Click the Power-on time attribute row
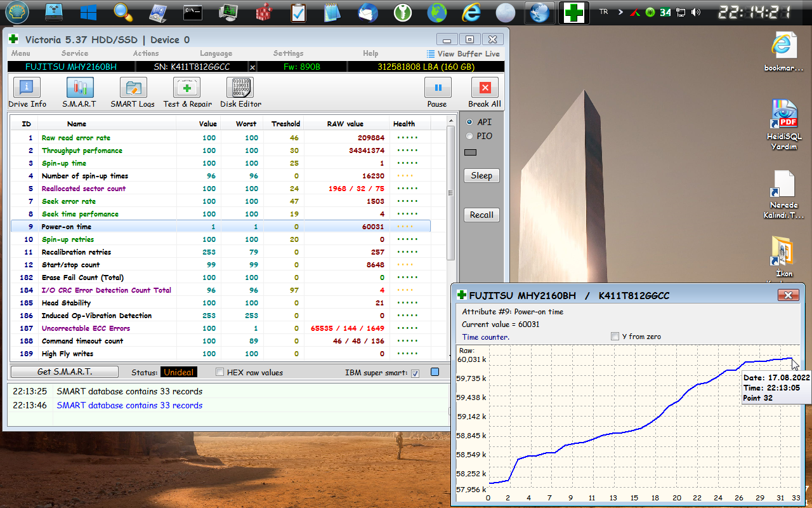Image resolution: width=812 pixels, height=508 pixels. (x=221, y=227)
